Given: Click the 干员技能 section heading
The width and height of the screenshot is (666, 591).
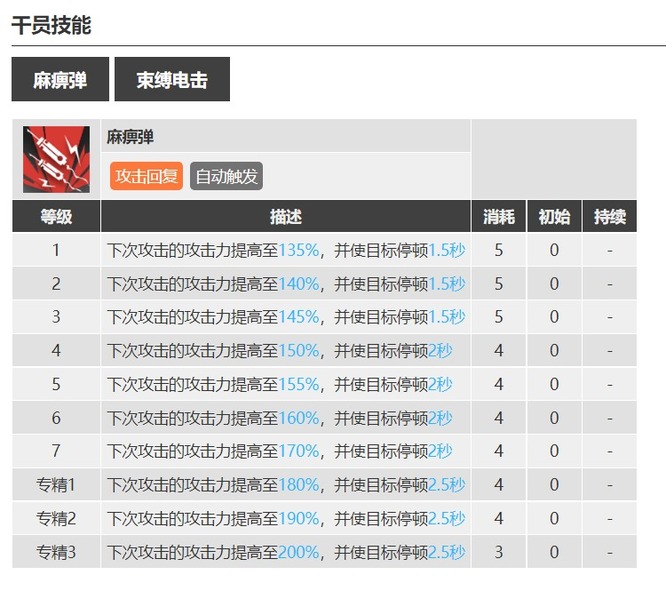Looking at the screenshot, I should (x=51, y=25).
